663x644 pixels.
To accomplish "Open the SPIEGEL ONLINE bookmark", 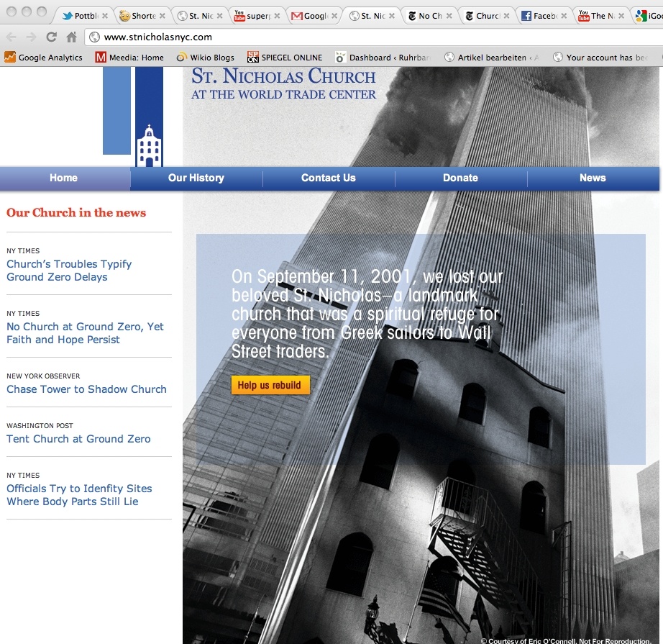I will point(284,58).
